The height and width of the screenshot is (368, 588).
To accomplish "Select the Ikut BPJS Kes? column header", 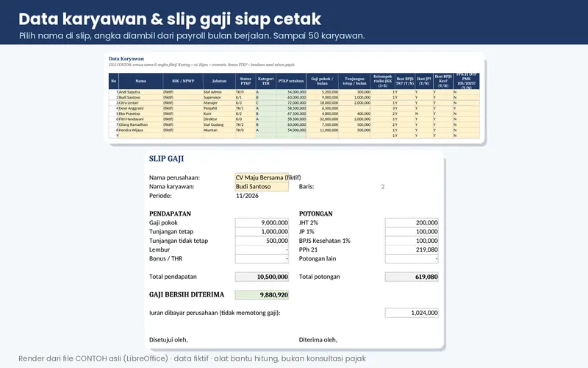I will pyautogui.click(x=443, y=81).
